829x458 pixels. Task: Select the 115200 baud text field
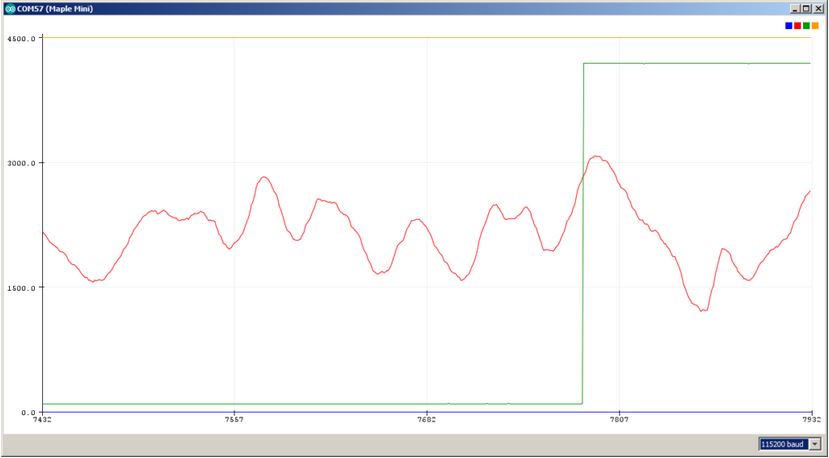click(x=782, y=443)
